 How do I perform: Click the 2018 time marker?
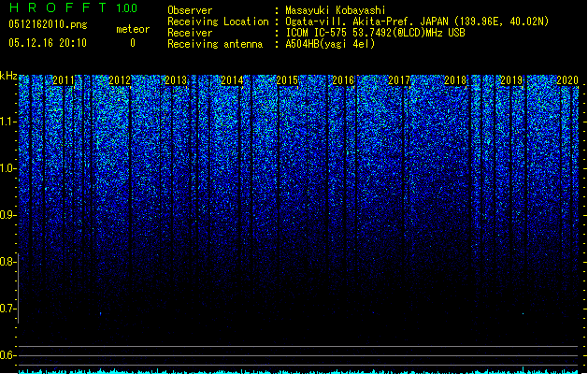[x=455, y=80]
